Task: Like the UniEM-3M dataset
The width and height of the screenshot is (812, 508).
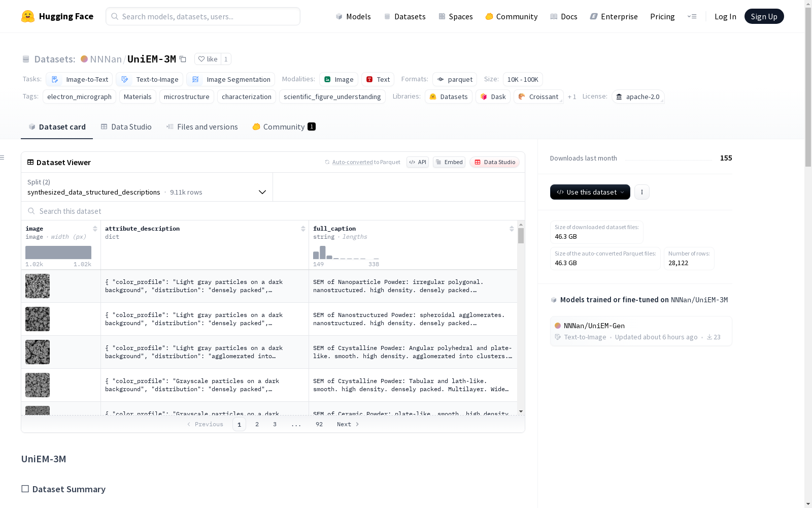Action: (208, 59)
